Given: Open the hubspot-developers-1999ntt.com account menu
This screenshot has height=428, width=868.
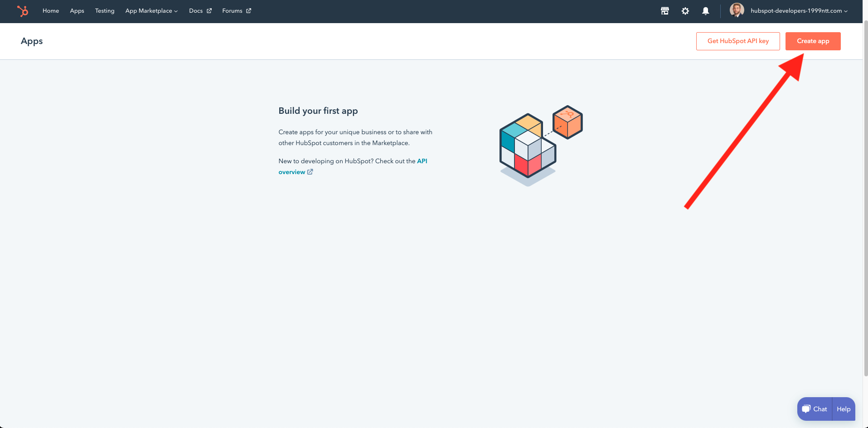Looking at the screenshot, I should click(x=799, y=11).
